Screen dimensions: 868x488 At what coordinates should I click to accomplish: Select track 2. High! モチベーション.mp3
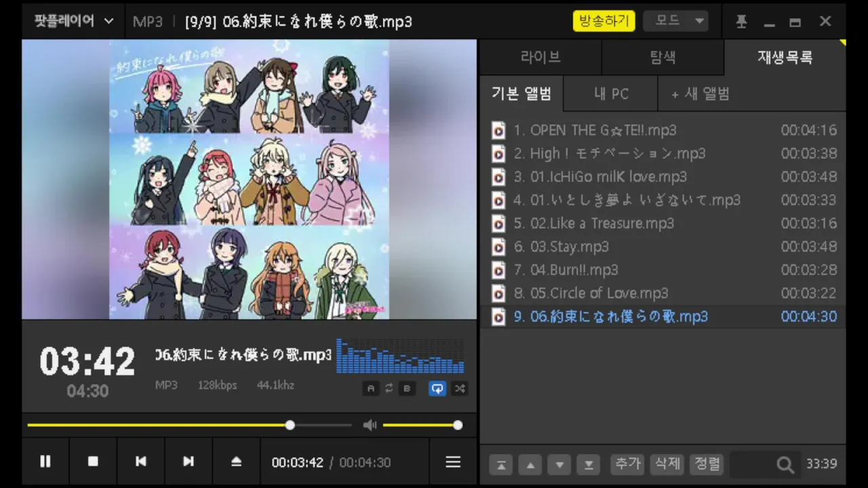(x=663, y=154)
